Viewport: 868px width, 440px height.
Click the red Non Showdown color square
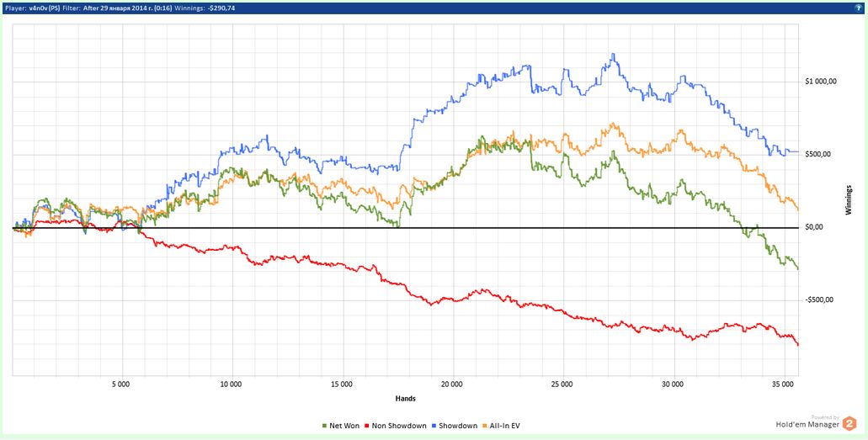tap(367, 426)
